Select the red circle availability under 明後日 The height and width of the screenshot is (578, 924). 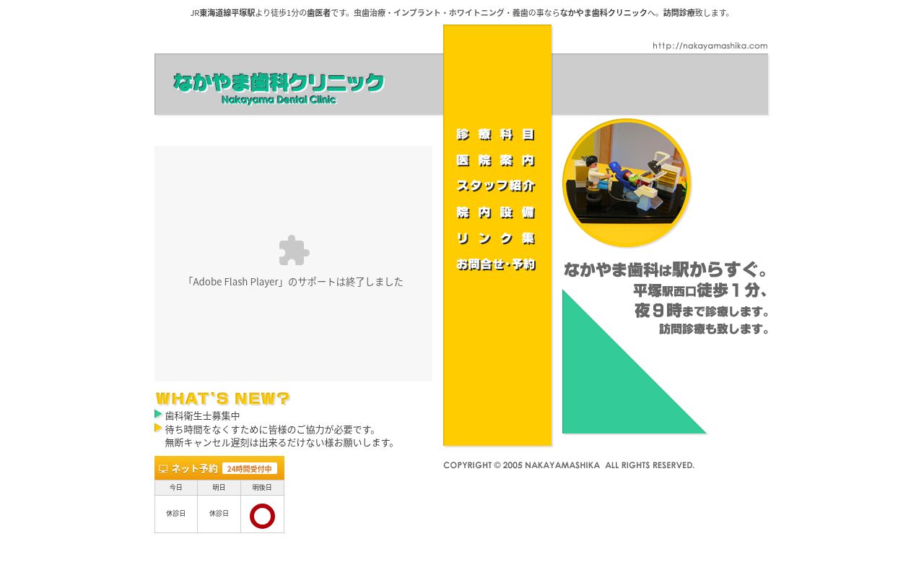click(262, 516)
